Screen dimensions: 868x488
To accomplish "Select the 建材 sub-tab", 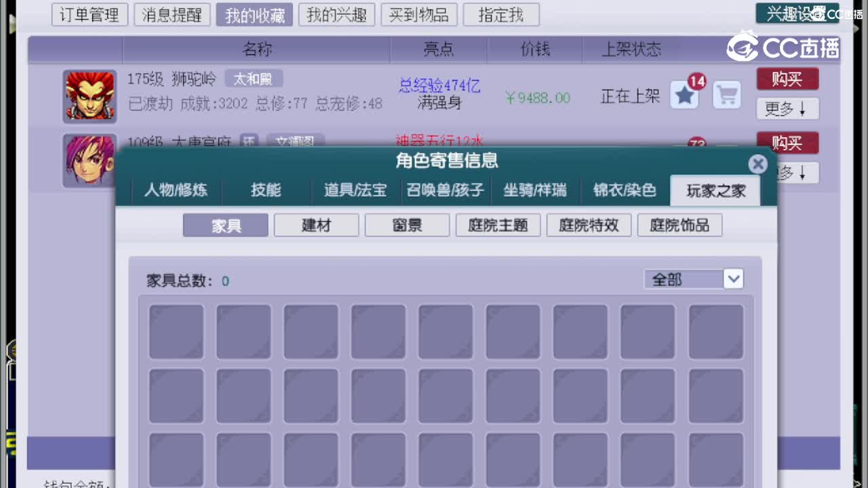I will 316,225.
